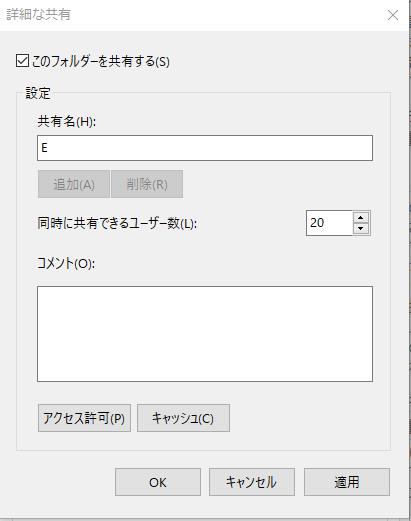411x521 pixels.
Task: Click the 設定 group box heading
Action: (38, 93)
